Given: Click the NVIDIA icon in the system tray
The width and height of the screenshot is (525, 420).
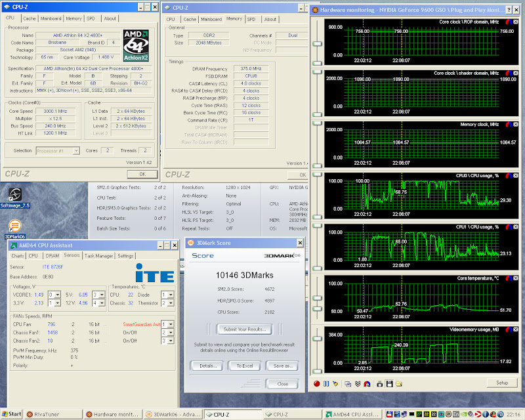Looking at the screenshot, I should click(464, 414).
